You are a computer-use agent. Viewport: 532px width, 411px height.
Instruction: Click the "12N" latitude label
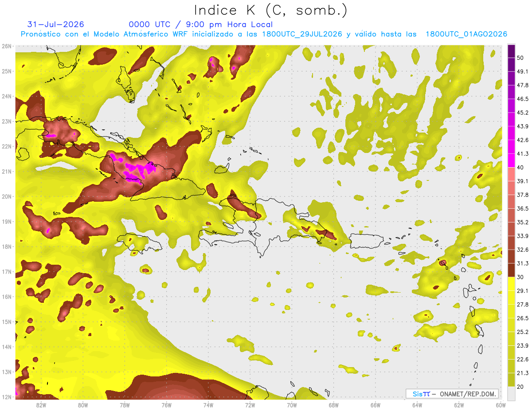7,397
